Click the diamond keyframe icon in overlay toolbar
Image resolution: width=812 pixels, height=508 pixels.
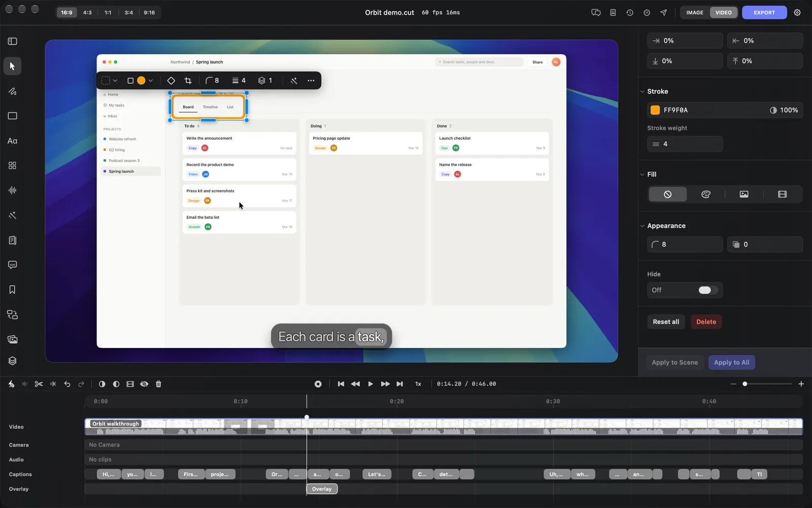pyautogui.click(x=171, y=80)
